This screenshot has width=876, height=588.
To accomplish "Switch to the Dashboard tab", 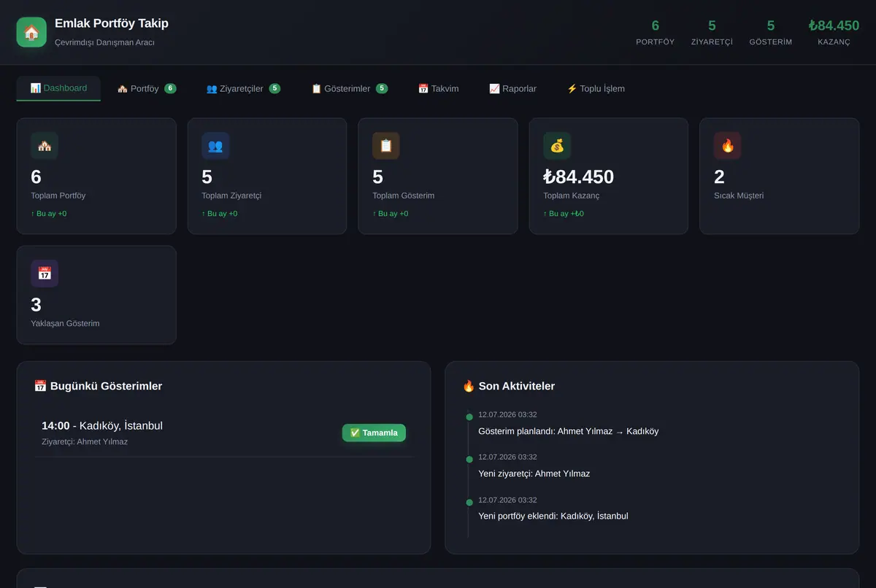I will [58, 88].
